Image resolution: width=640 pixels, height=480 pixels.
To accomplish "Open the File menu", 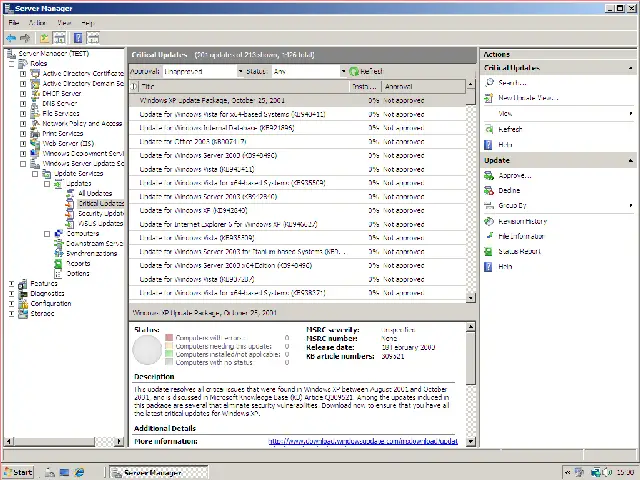I will pyautogui.click(x=13, y=23).
